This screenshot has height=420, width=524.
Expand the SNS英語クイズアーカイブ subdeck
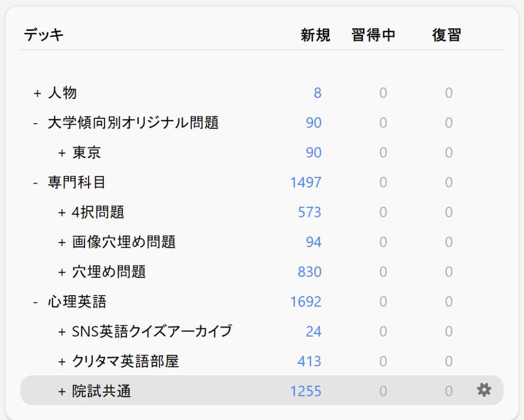click(62, 331)
